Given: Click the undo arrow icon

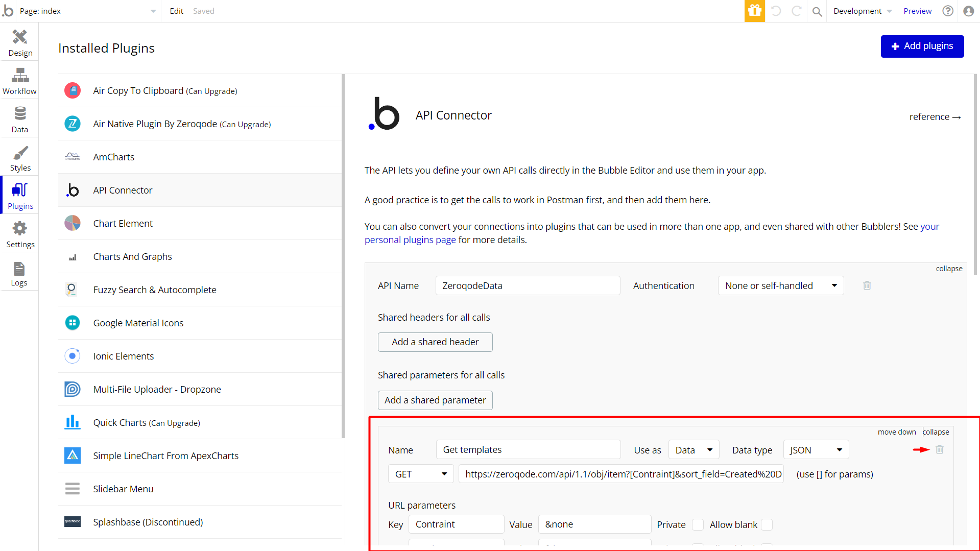Looking at the screenshot, I should click(x=776, y=11).
